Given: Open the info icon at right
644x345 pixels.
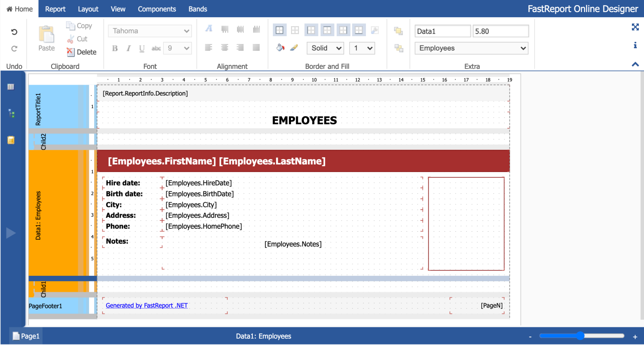Looking at the screenshot, I should click(x=635, y=45).
